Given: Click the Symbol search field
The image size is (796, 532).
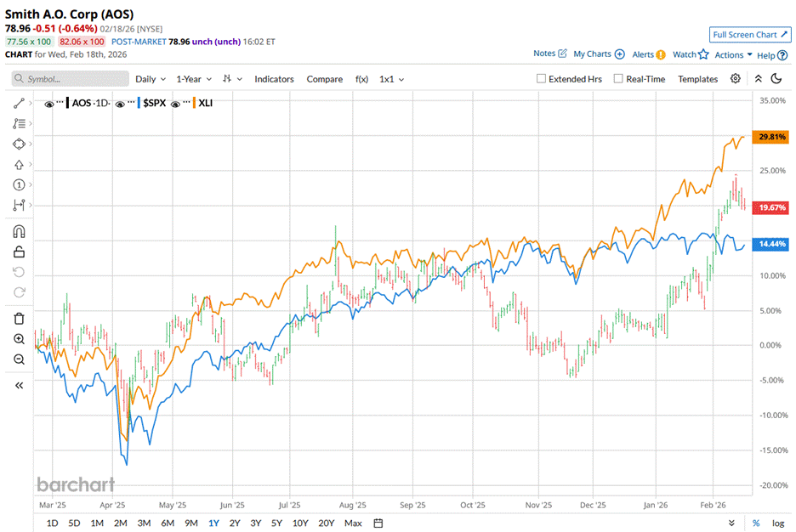Looking at the screenshot, I should 71,79.
